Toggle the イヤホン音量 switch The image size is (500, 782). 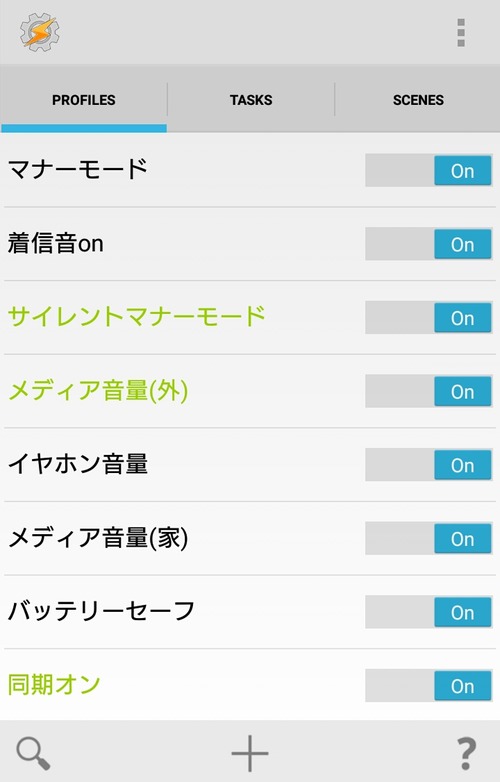(429, 464)
